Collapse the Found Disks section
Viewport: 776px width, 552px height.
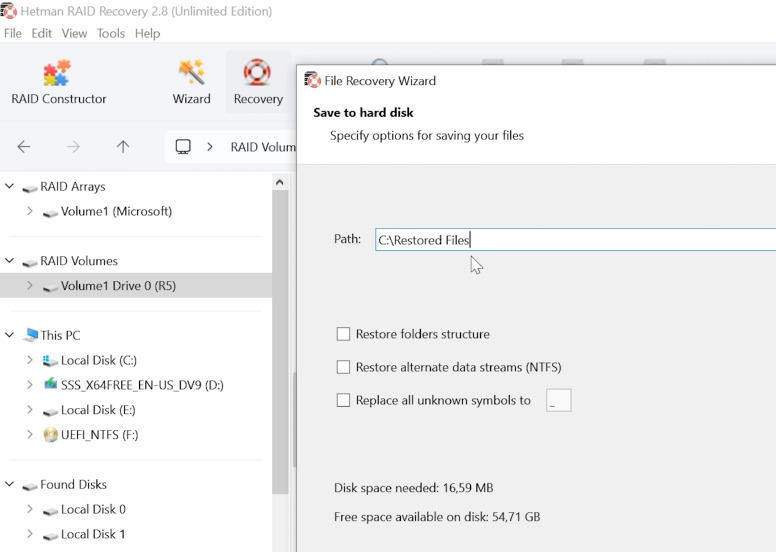pos(9,484)
